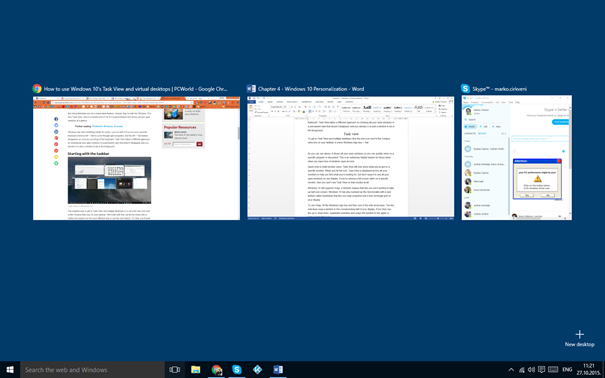Open the clock and date flyout

(x=588, y=370)
